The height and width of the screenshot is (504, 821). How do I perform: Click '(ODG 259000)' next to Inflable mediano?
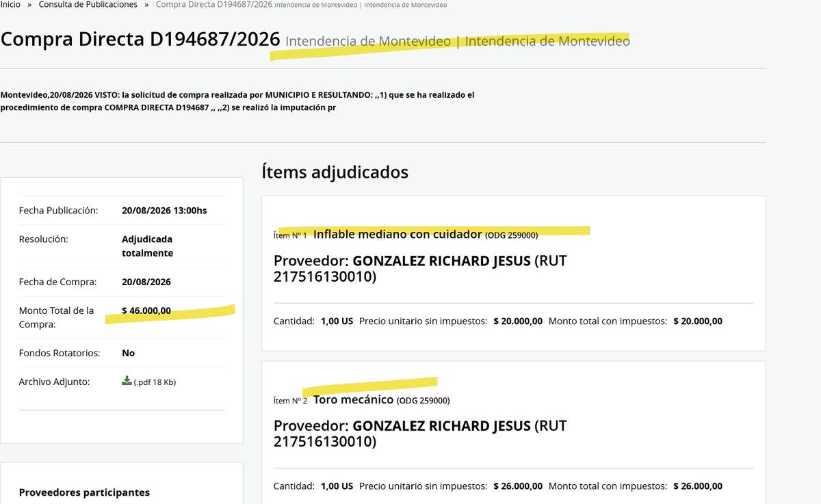tap(511, 235)
